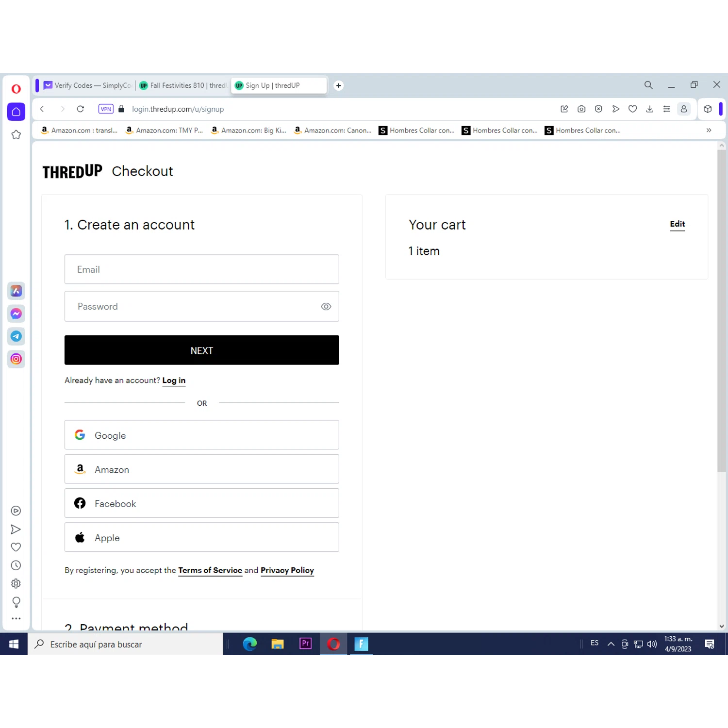728x728 pixels.
Task: Open the Windows notification center
Action: (710, 644)
